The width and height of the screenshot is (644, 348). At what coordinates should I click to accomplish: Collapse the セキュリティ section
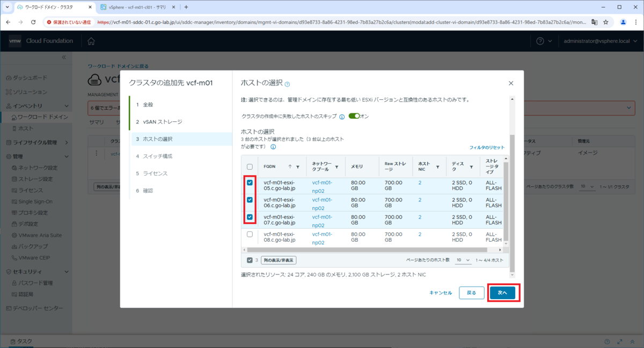tap(67, 272)
